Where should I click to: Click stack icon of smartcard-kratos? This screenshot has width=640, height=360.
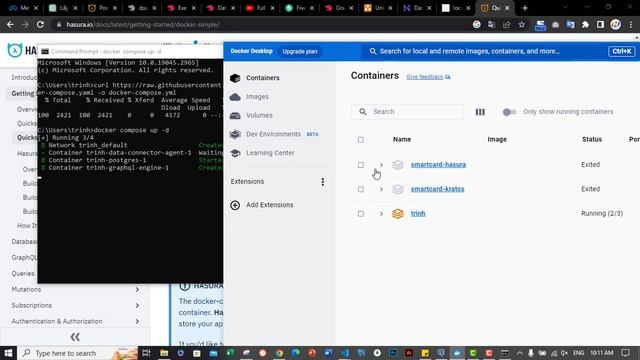[398, 189]
